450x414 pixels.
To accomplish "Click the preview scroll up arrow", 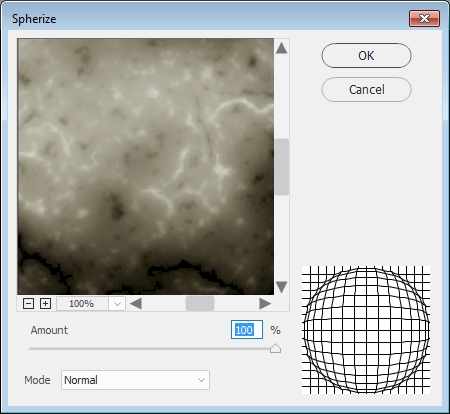I will tap(282, 48).
